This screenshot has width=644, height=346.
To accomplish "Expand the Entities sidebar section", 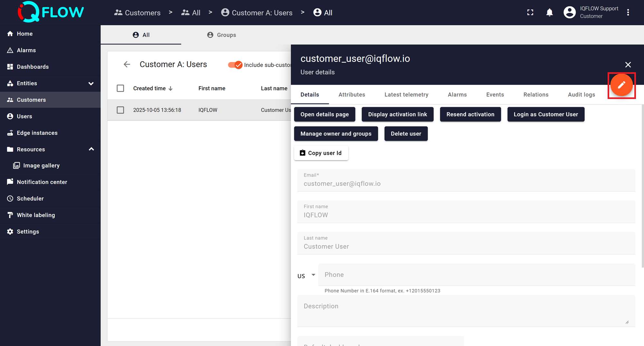I will (x=91, y=84).
